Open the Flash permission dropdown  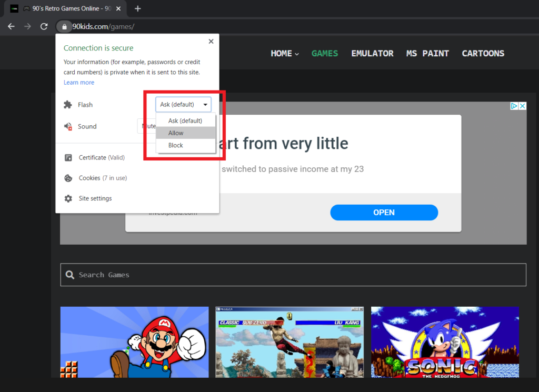pos(183,104)
